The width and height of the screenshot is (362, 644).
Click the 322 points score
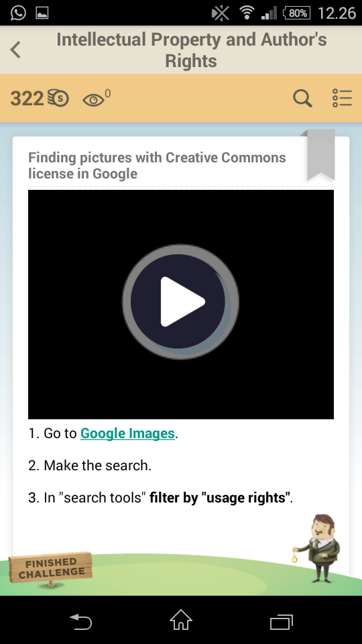point(27,99)
